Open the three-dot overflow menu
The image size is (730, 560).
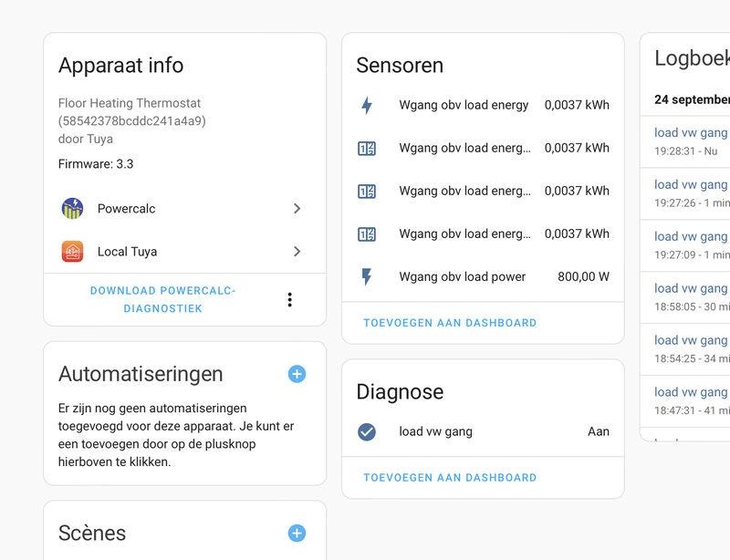289,300
